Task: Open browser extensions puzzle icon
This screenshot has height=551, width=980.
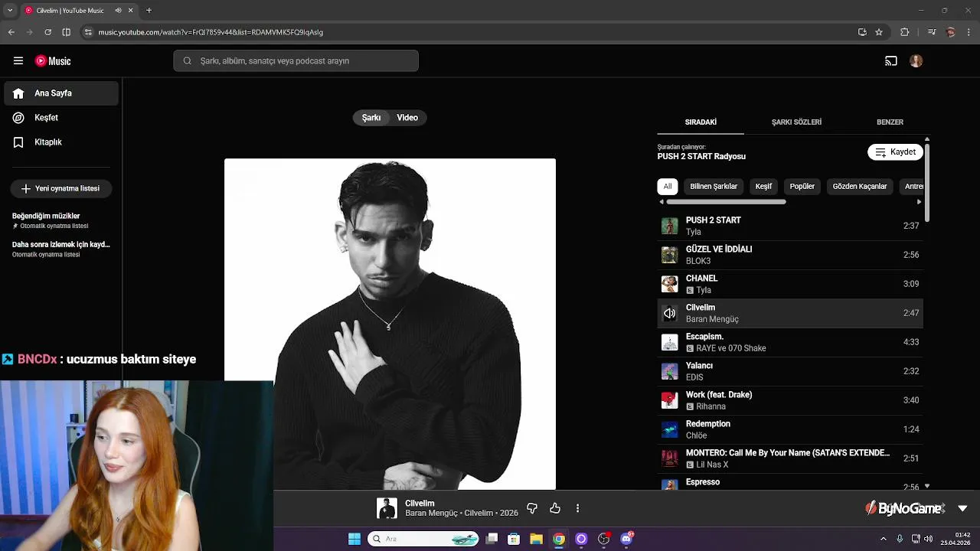Action: 905,32
